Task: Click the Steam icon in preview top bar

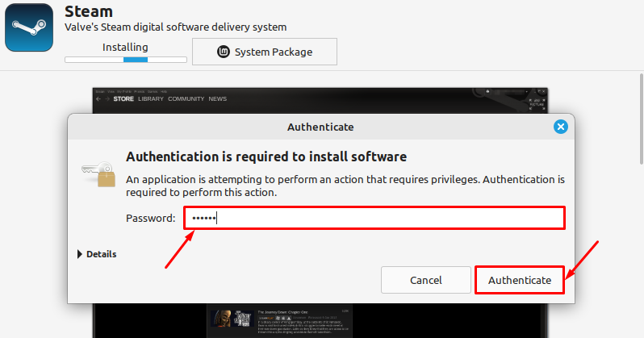Action: point(489,93)
